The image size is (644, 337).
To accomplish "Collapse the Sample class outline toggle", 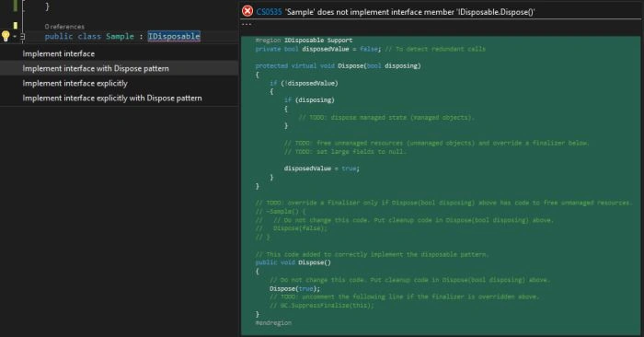I will [x=23, y=37].
